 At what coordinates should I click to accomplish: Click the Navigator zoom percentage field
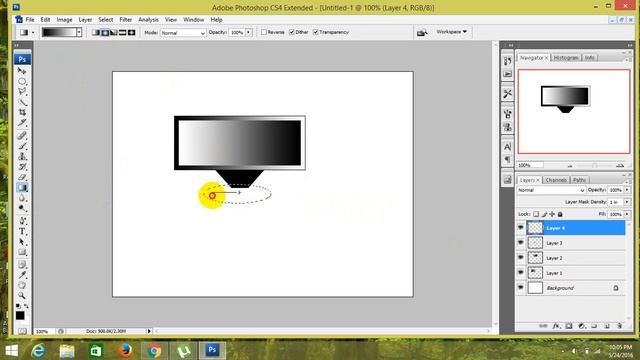[x=530, y=165]
